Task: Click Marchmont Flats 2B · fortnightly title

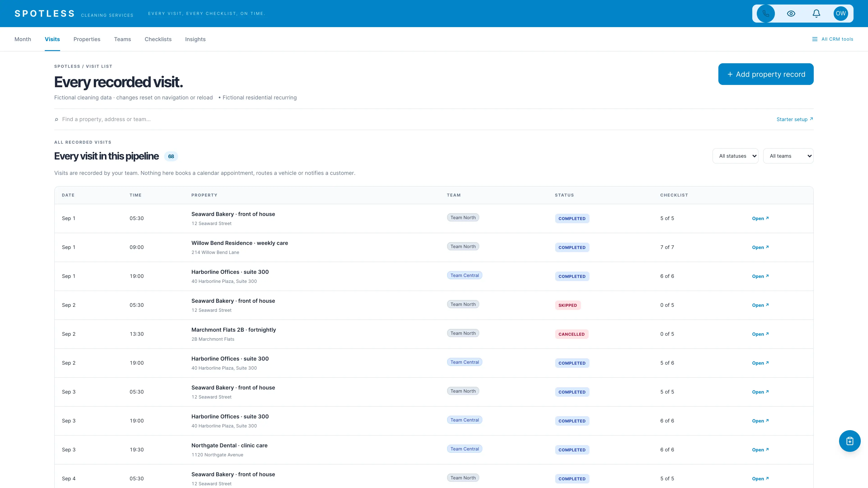Action: click(234, 330)
